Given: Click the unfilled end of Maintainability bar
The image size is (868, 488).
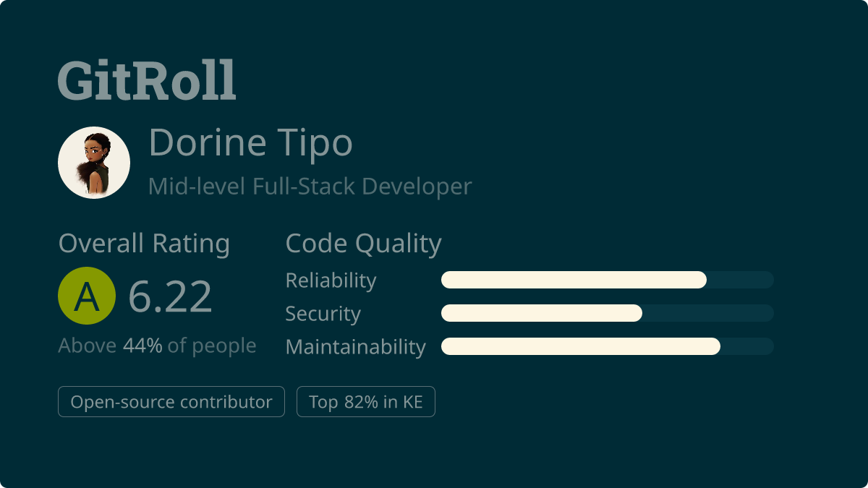Looking at the screenshot, I should (747, 346).
